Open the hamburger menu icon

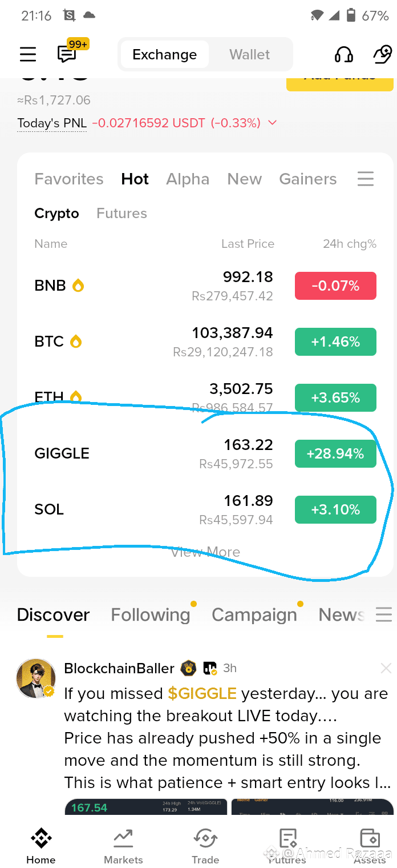tap(28, 54)
